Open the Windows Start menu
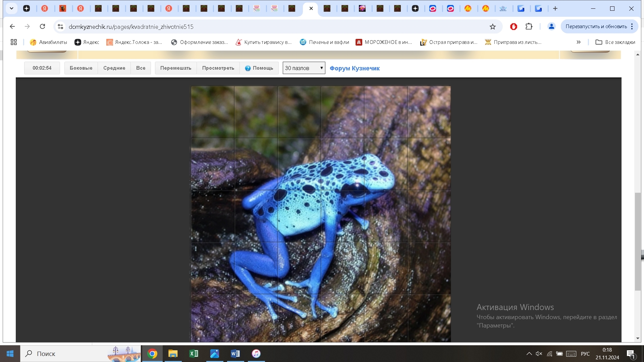 click(x=10, y=354)
